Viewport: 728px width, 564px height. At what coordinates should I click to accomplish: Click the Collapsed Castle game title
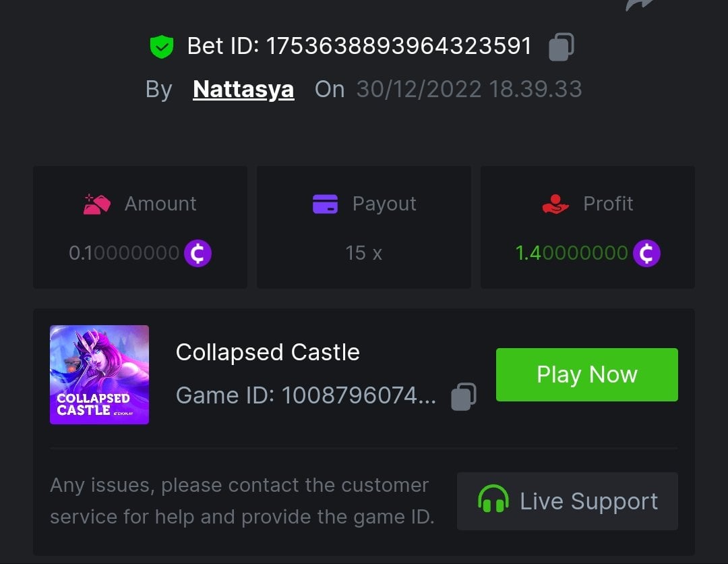click(x=268, y=352)
